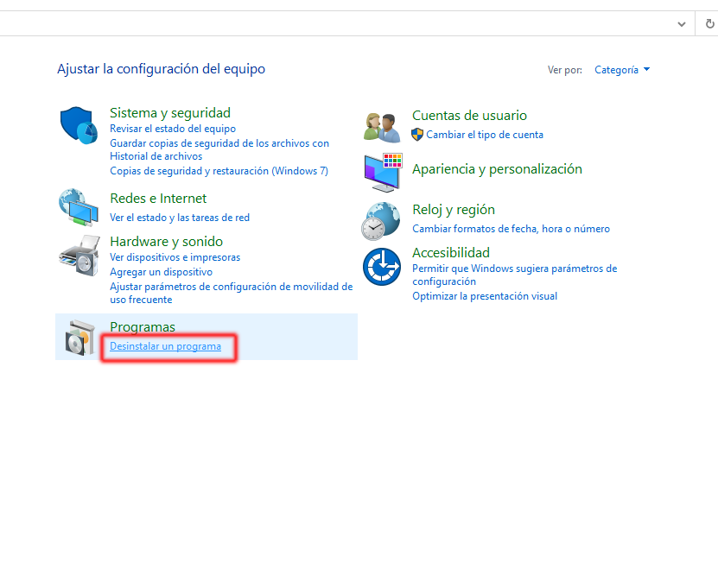Click Permitir que Windows sugiera parámetros de configuración
Screen dimensions: 718x588
[x=515, y=275]
